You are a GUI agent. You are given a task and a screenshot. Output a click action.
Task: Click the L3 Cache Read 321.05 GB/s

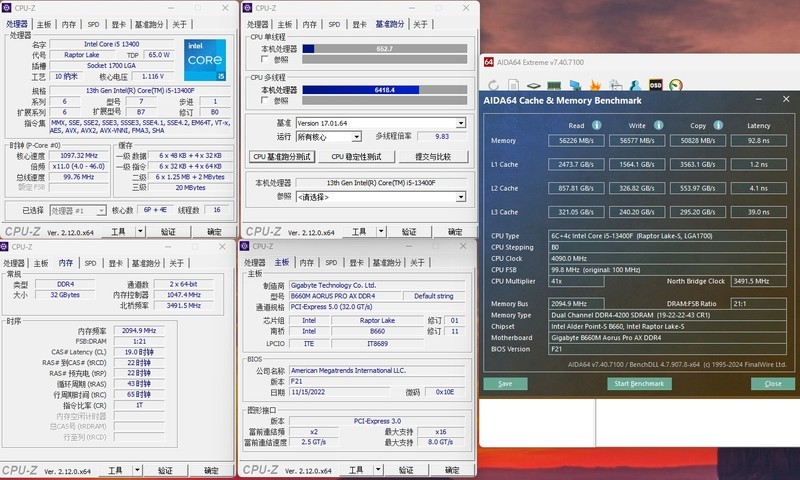click(576, 212)
